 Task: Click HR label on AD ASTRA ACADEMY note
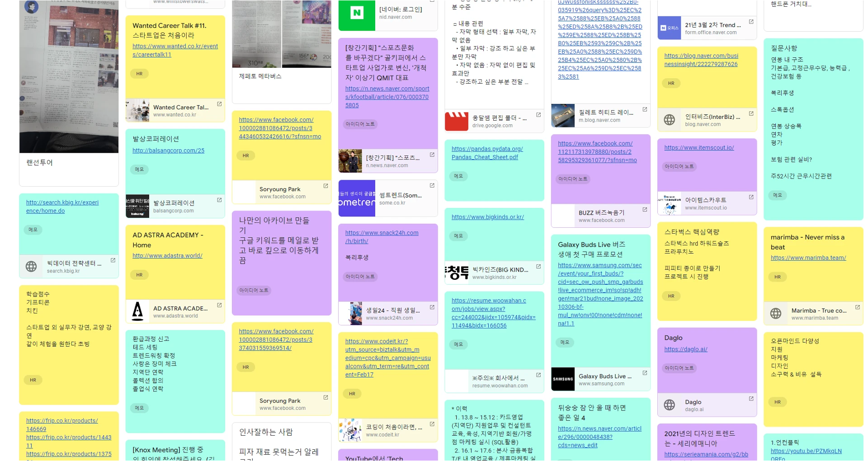click(139, 275)
